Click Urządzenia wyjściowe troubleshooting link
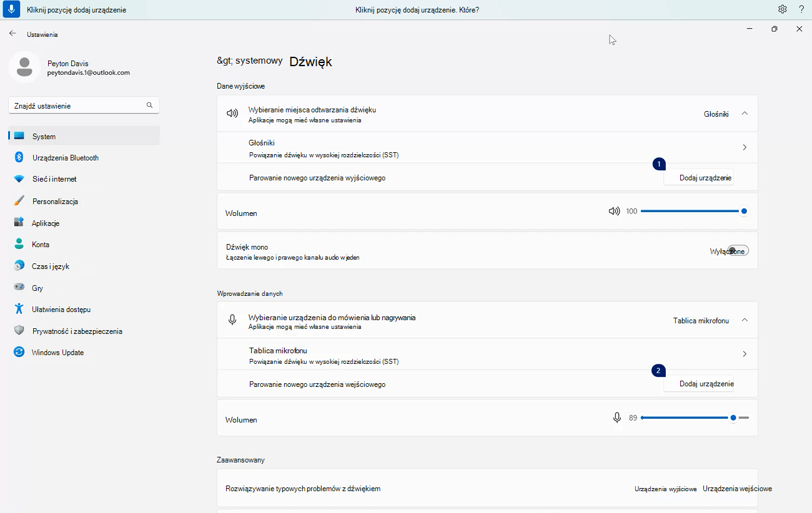The height and width of the screenshot is (513, 812). 665,489
